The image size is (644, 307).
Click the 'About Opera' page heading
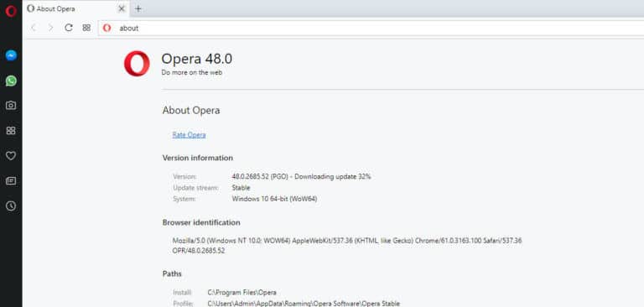(x=191, y=110)
